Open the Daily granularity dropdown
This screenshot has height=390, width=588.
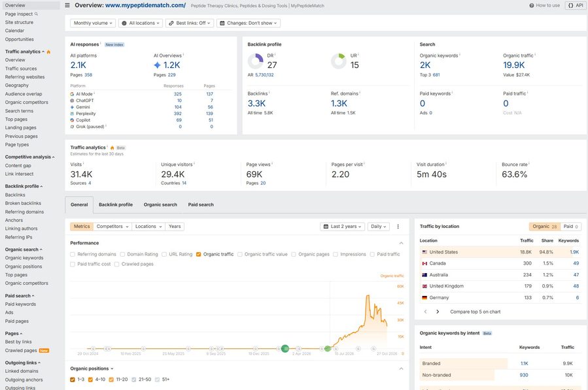[379, 227]
